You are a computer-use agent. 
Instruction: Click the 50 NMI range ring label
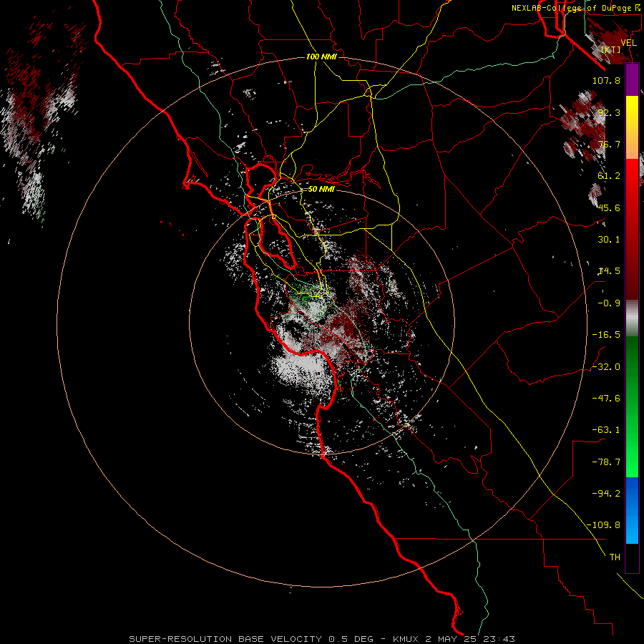[321, 189]
